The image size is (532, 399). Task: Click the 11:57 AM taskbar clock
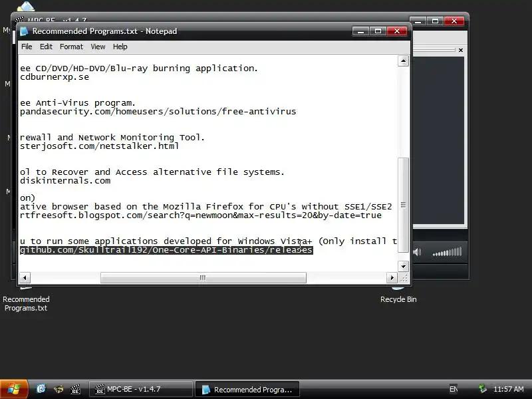pyautogui.click(x=509, y=389)
